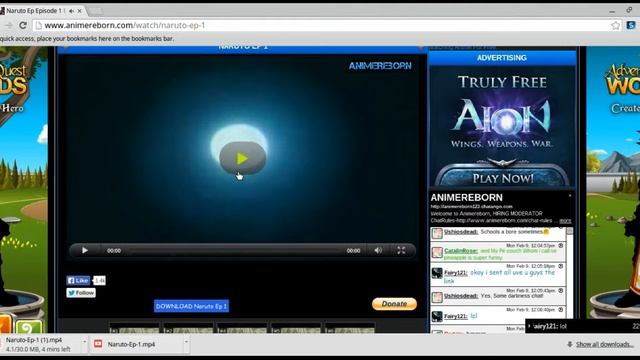640x360 pixels.
Task: Open the Aion Truly Free advertisement
Action: pyautogui.click(x=502, y=127)
